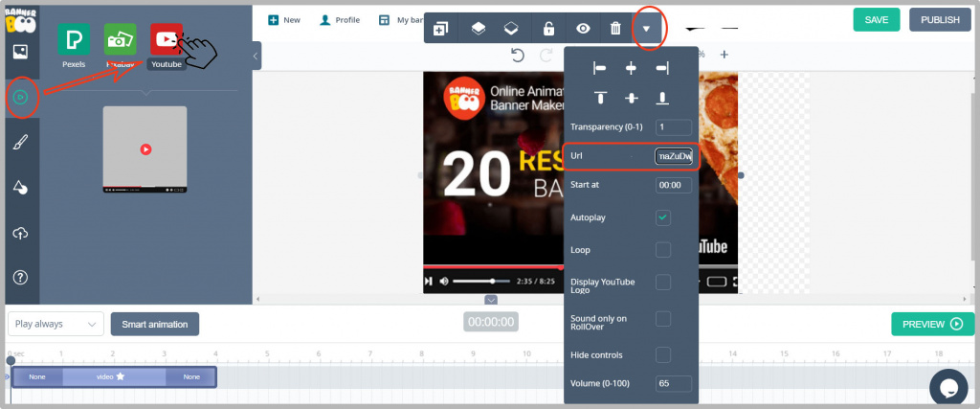Image resolution: width=980 pixels, height=409 pixels.
Task: Open the help question mark
Action: point(20,278)
